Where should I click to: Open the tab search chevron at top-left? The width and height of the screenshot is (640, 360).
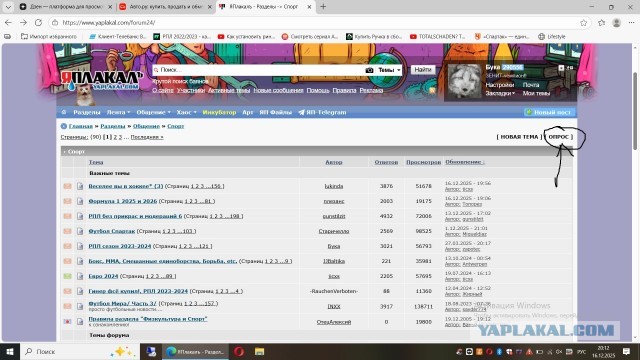8,7
